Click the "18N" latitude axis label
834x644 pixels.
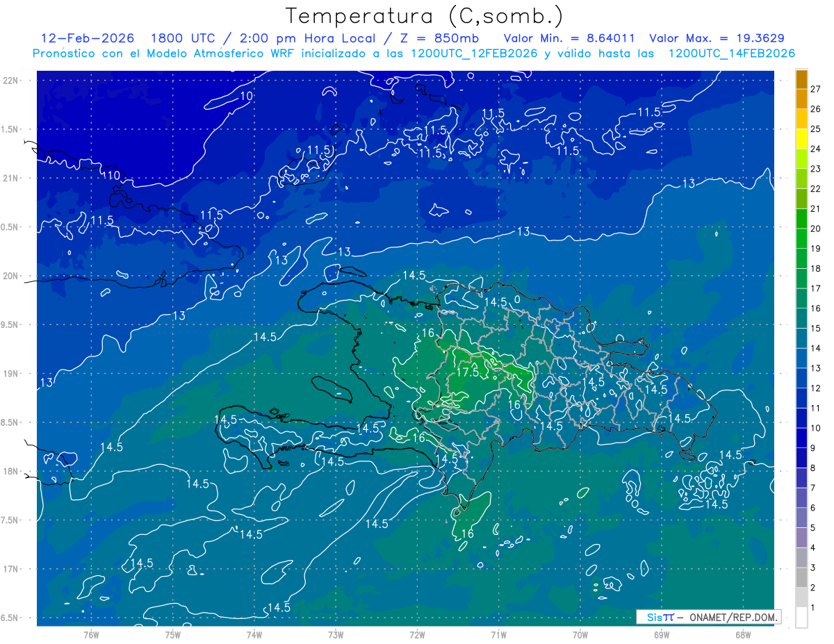10,471
